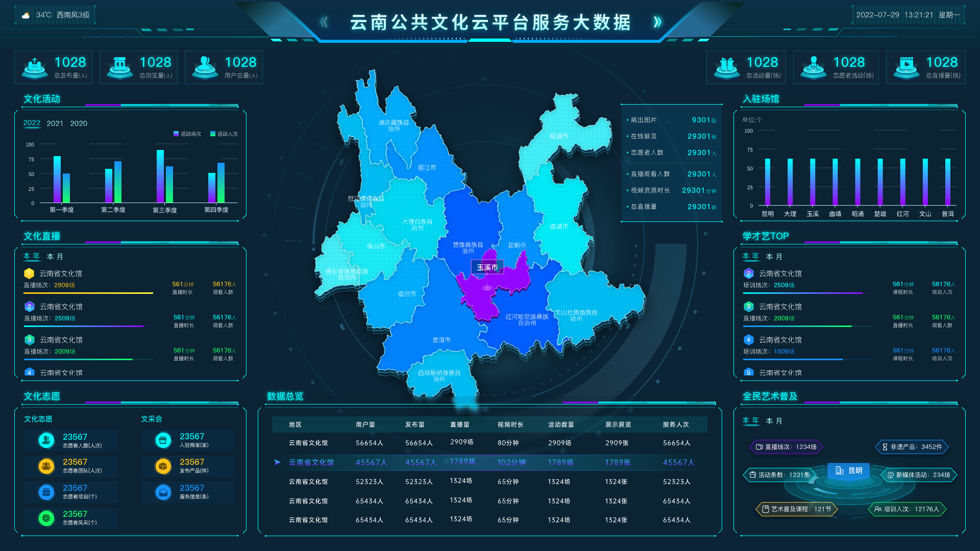Select 本月 in the 文化直播 panel
Screen dimensions: 980x551
point(55,257)
